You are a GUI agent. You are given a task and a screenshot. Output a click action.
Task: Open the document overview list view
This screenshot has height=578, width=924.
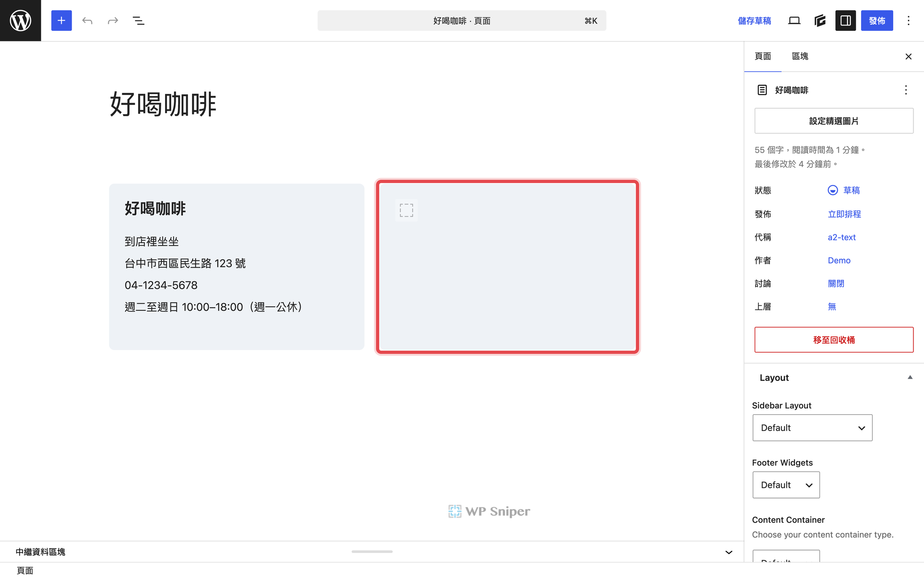coord(139,21)
